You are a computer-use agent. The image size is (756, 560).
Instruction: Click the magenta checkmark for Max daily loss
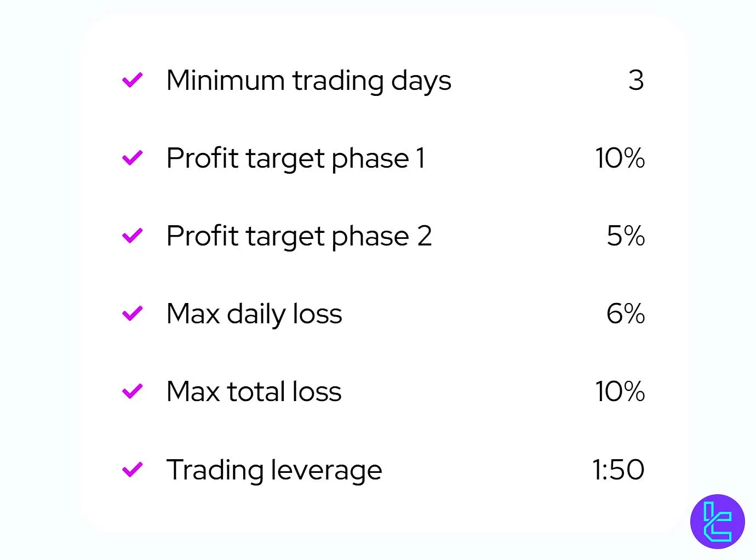pyautogui.click(x=132, y=313)
